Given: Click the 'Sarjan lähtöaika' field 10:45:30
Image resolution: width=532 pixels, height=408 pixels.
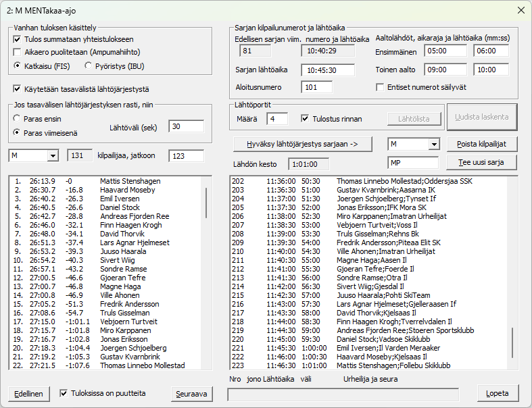Looking at the screenshot, I should (328, 70).
